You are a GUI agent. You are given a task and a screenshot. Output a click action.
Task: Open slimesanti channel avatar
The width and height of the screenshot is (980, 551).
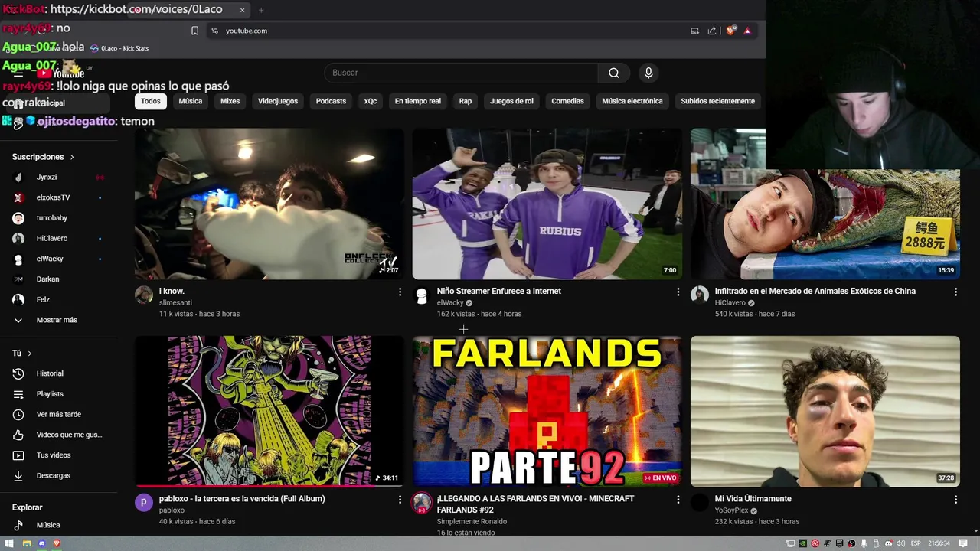pos(144,295)
